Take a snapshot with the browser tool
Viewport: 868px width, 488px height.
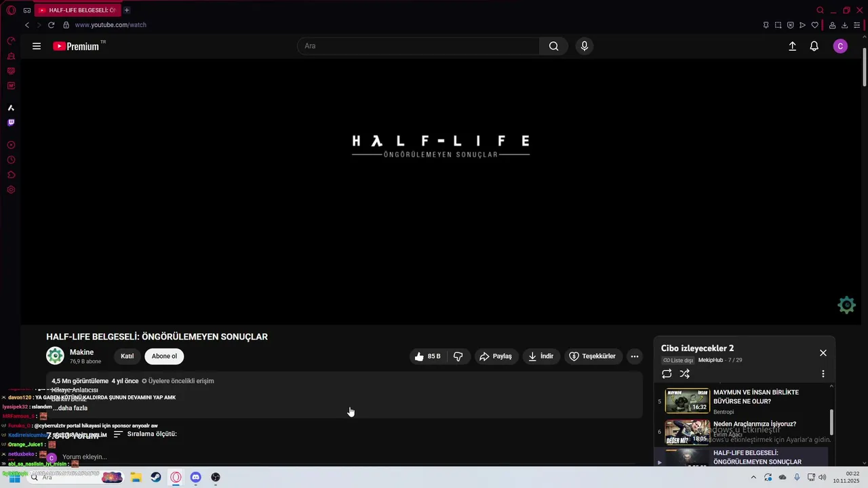tap(778, 25)
